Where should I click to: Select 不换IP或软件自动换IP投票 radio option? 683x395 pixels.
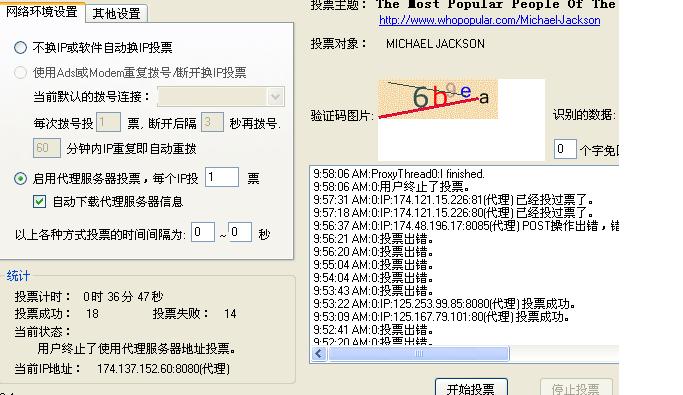20,47
